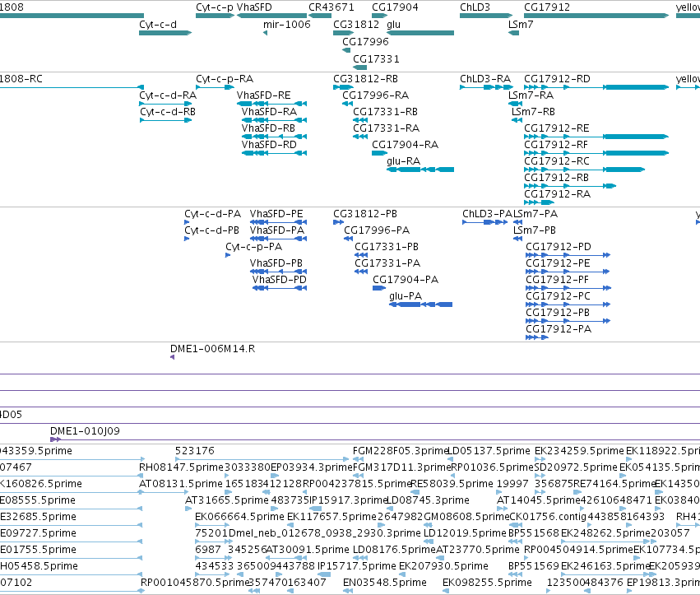Select the CG17912-RE transcript label
The image size is (700, 595).
pos(557,128)
